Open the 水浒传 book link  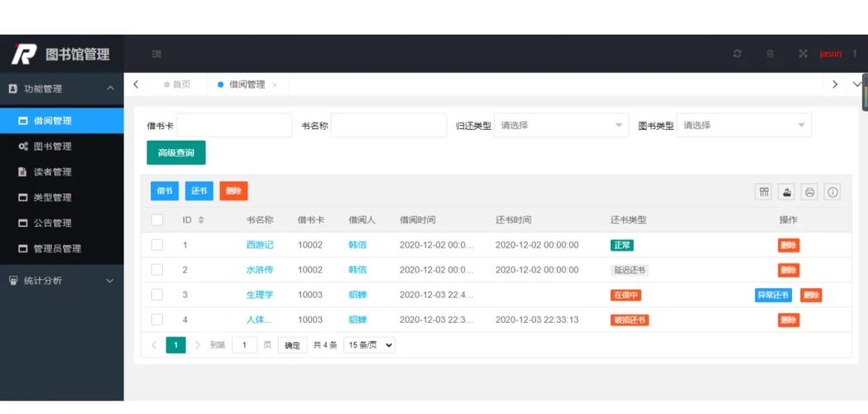(260, 270)
